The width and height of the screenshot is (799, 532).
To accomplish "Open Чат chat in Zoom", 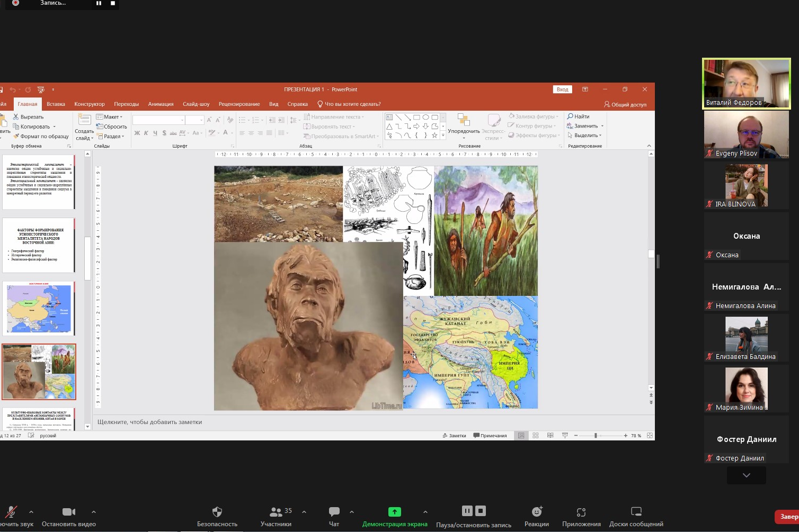I will [334, 517].
